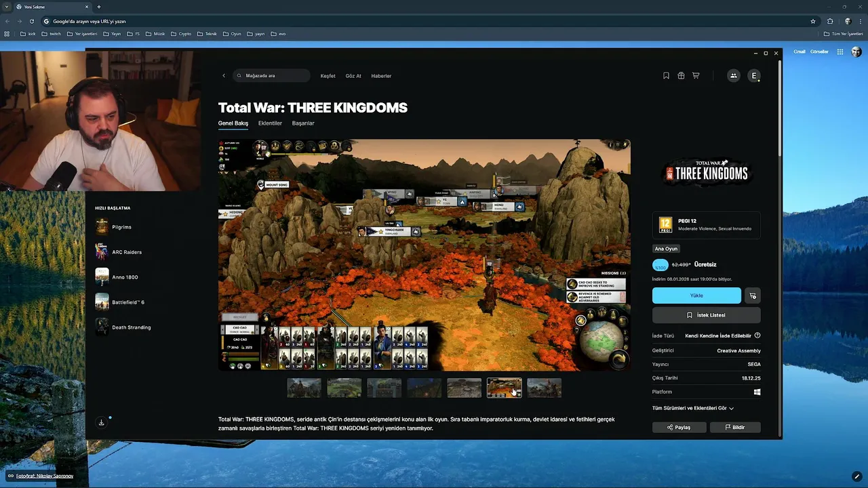Open Chrome apps grid in bookmarks bar

pyautogui.click(x=7, y=34)
